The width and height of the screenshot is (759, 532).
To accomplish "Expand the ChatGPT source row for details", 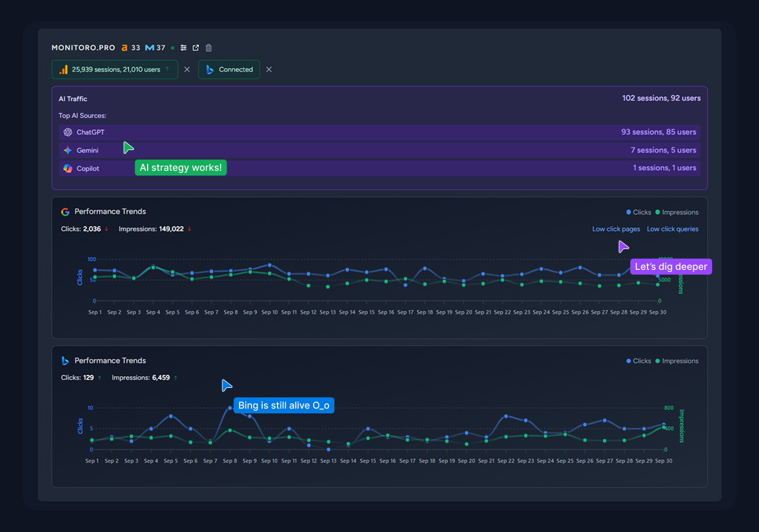I will point(379,132).
